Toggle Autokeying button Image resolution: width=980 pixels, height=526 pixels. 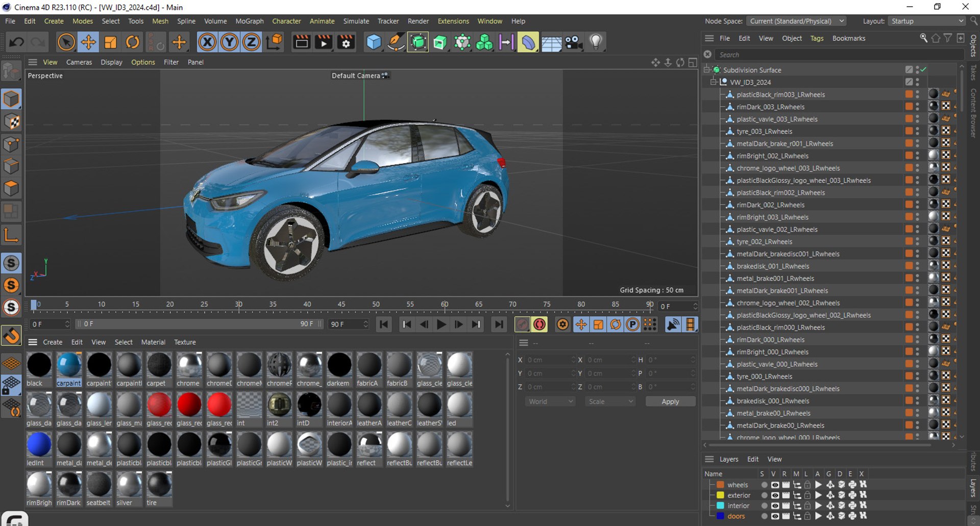point(540,324)
